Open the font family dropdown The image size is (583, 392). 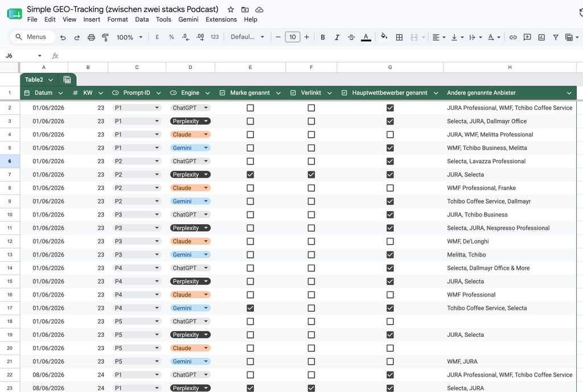point(247,37)
